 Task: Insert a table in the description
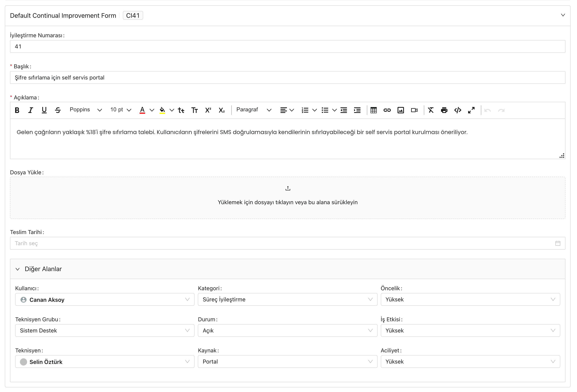(373, 110)
